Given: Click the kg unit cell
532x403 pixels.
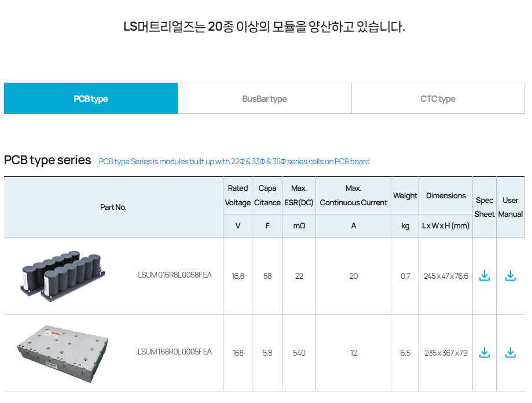Looking at the screenshot, I should [x=405, y=225].
